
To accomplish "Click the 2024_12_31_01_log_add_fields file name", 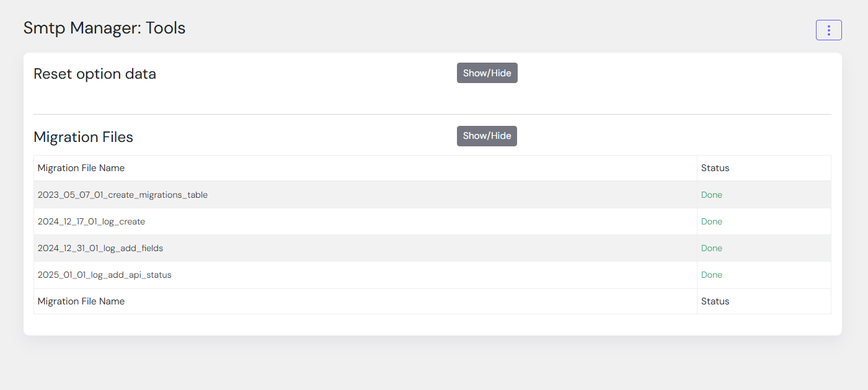I will (x=100, y=248).
